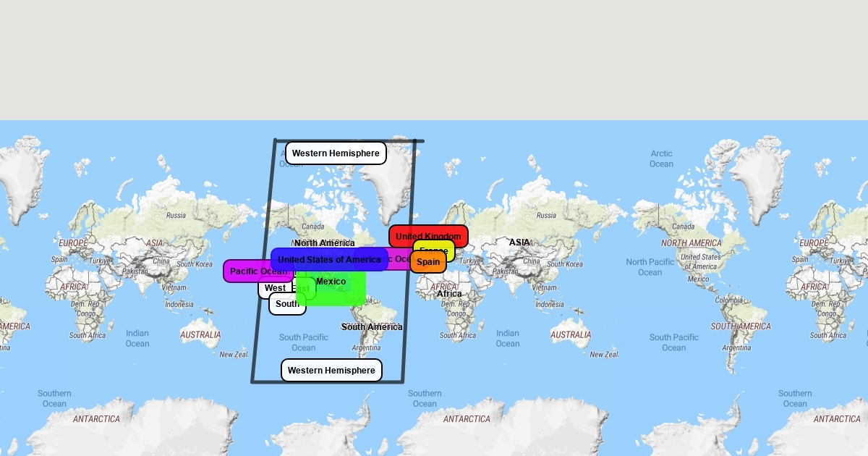Click the bold black South America label
The image size is (868, 456).
[x=372, y=327]
